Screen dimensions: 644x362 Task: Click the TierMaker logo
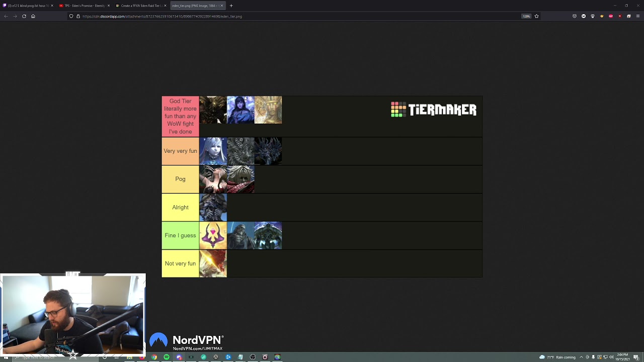pos(434,110)
